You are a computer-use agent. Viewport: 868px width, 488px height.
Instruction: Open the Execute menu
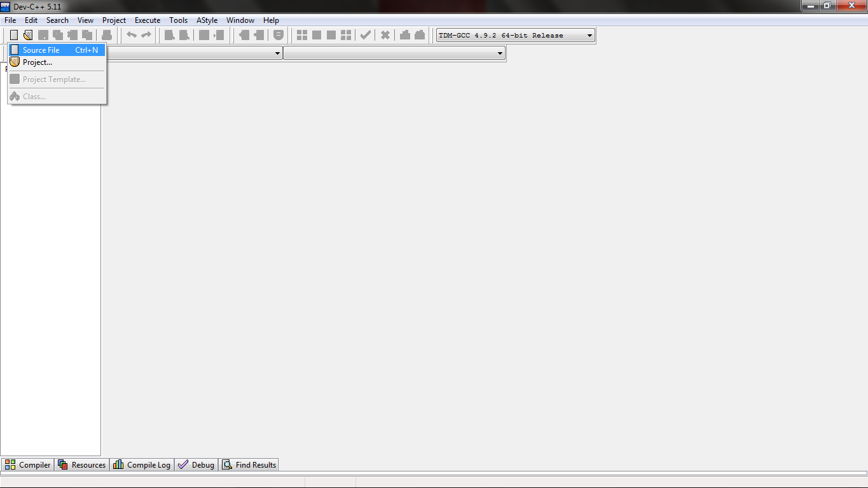point(148,20)
